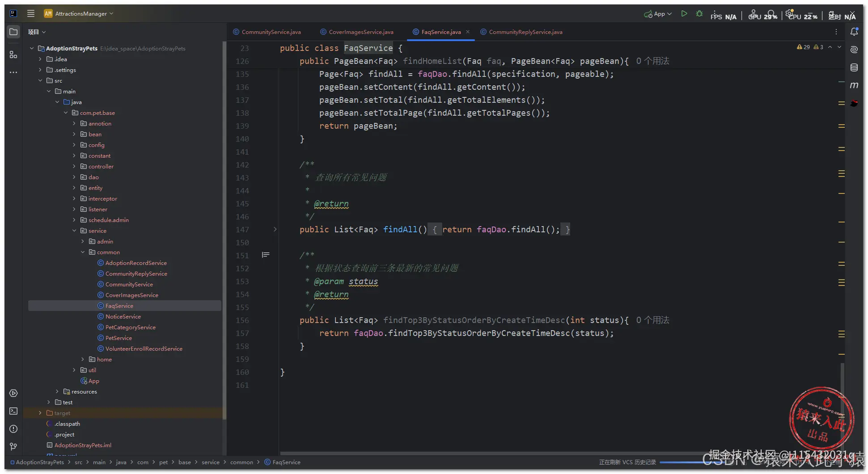Click the common breadcrumb
This screenshot has height=474, width=868.
click(x=241, y=462)
